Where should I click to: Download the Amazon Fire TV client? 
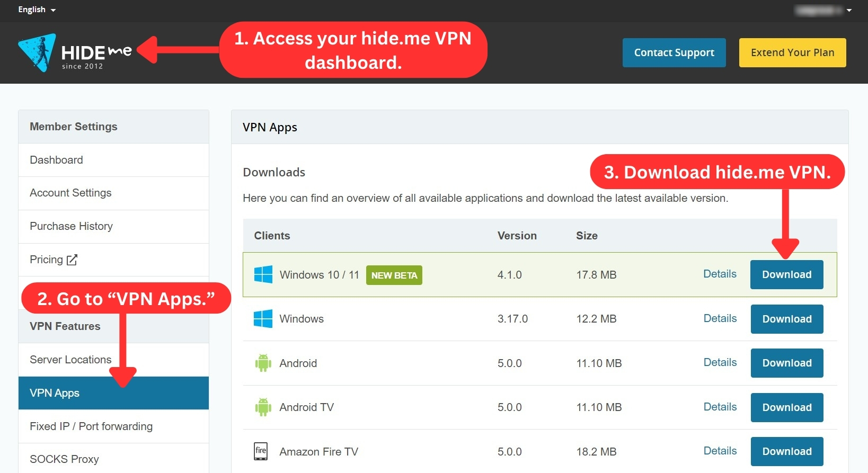[x=787, y=451]
